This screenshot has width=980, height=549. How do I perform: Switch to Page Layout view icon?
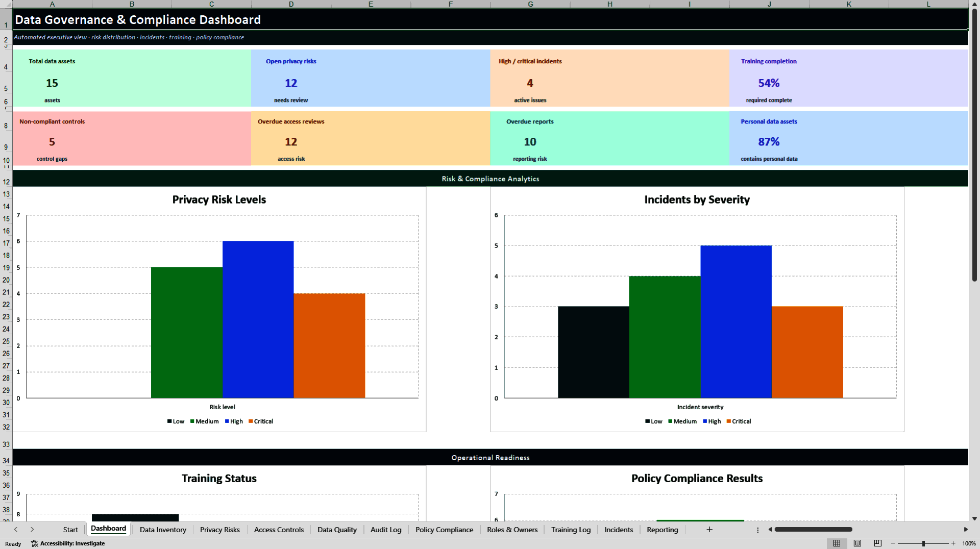pos(857,543)
